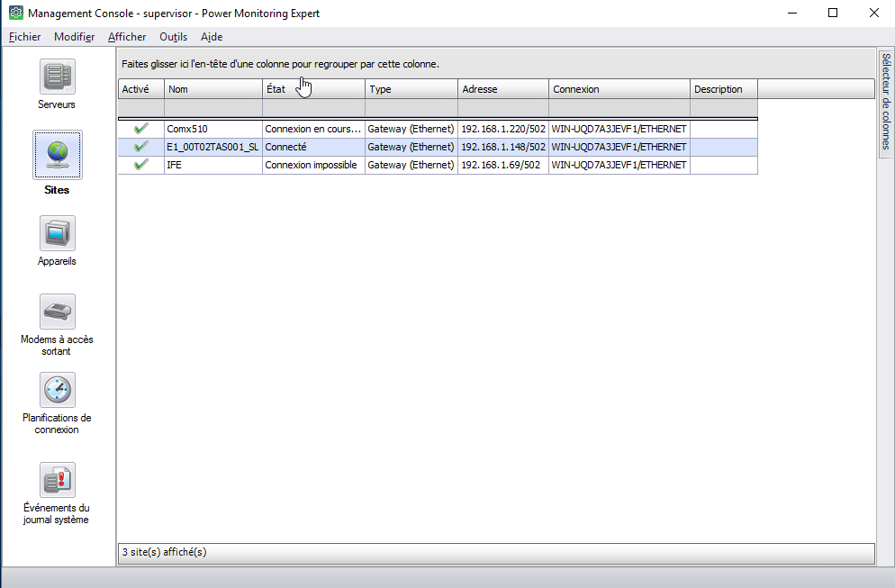The image size is (895, 588).
Task: Open the Fichier menu
Action: coord(25,37)
